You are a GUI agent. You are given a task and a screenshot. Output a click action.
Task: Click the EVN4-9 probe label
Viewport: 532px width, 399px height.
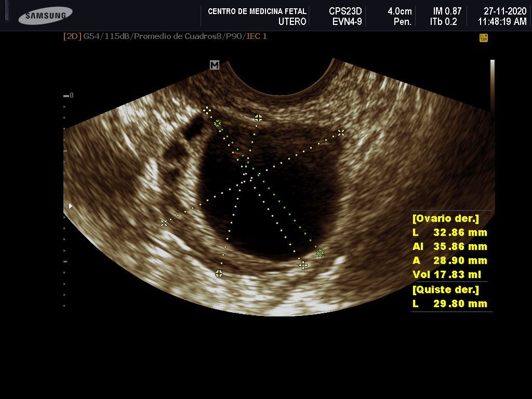tap(347, 22)
